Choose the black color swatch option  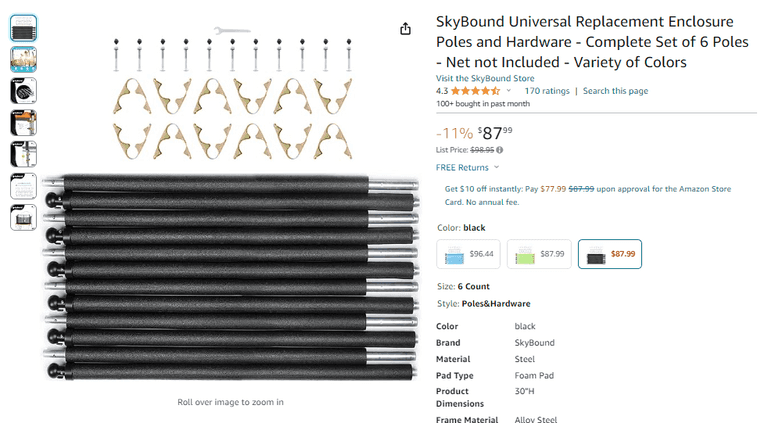(609, 254)
